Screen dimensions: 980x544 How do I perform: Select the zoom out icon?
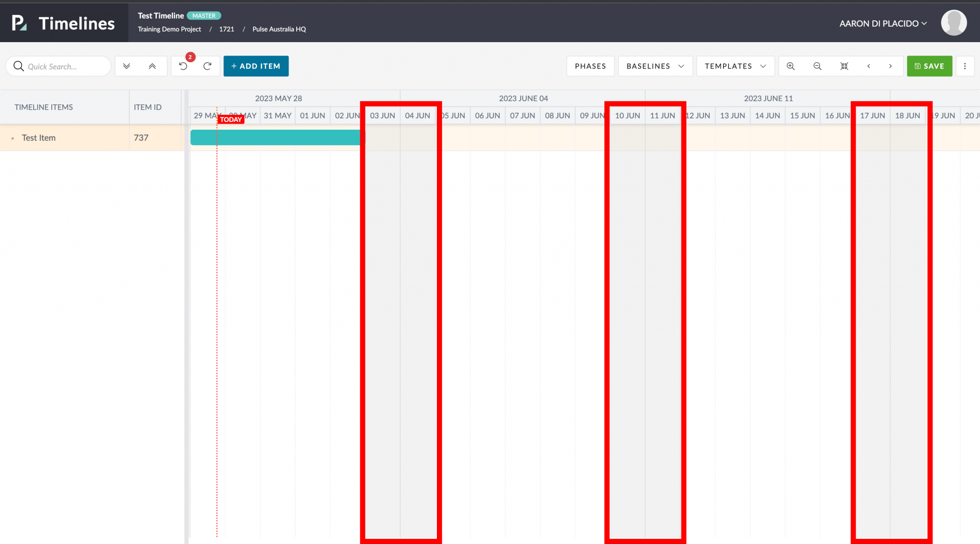pyautogui.click(x=817, y=66)
